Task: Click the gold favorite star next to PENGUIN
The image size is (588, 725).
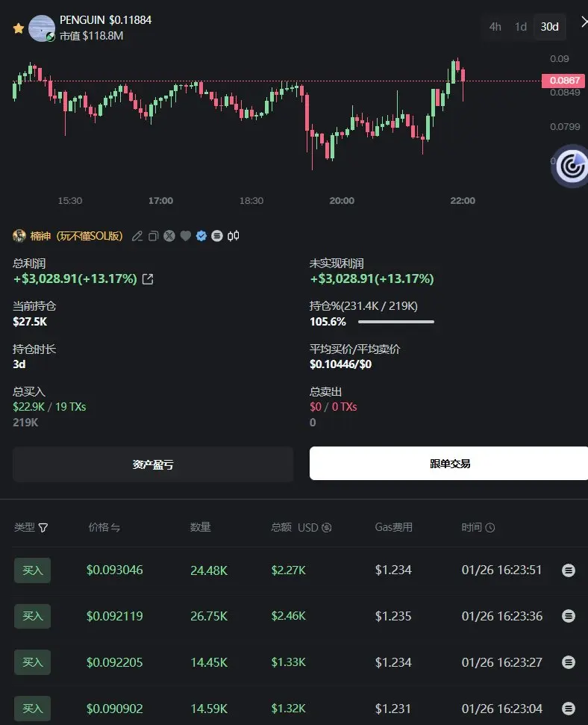Action: pyautogui.click(x=19, y=28)
